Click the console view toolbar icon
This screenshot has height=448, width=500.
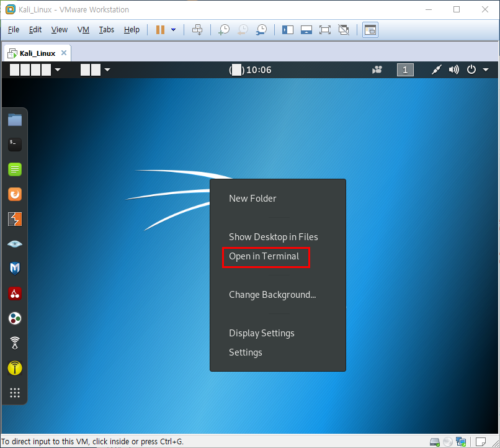(x=370, y=30)
